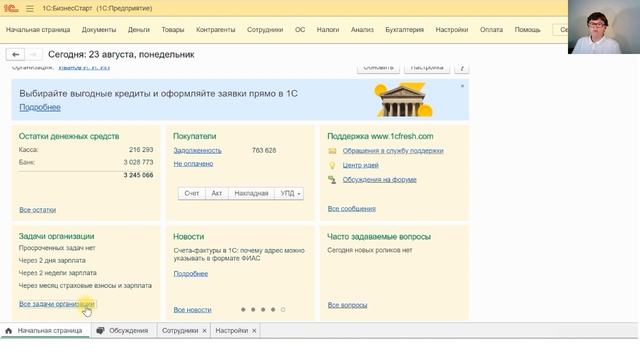Viewport: 640px width, 360px height.
Task: Open the Анализ menu
Action: (362, 30)
